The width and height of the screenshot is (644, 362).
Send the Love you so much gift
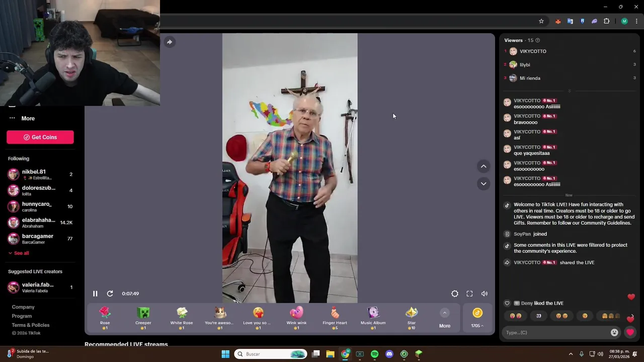pos(258,318)
